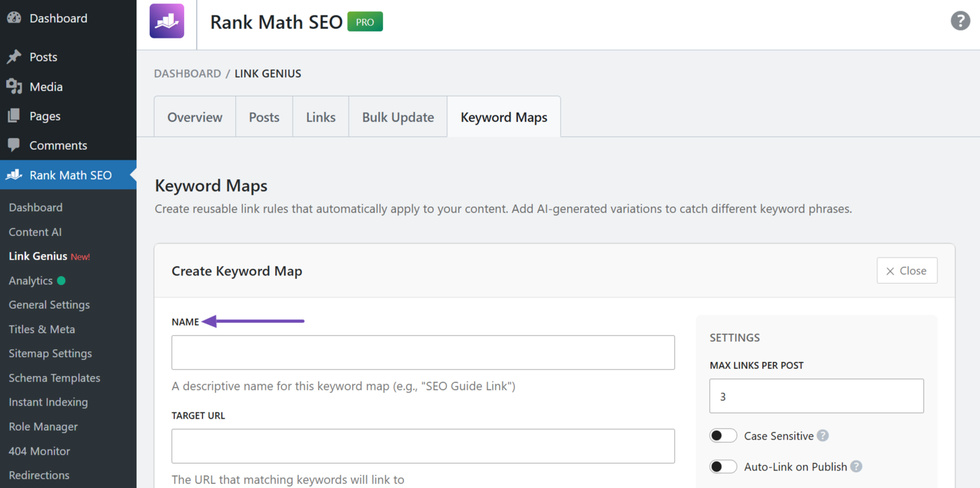Viewport: 980px width, 488px height.
Task: Click the green Analytics status dot
Action: click(61, 281)
